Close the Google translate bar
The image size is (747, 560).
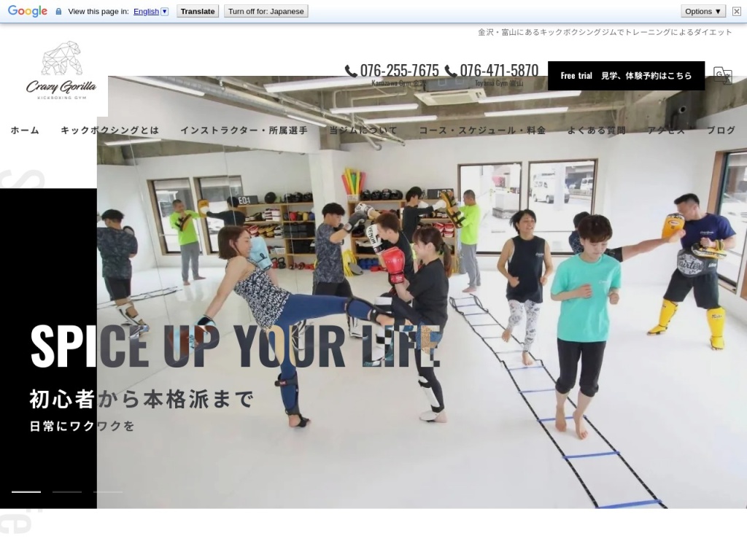[x=737, y=12]
